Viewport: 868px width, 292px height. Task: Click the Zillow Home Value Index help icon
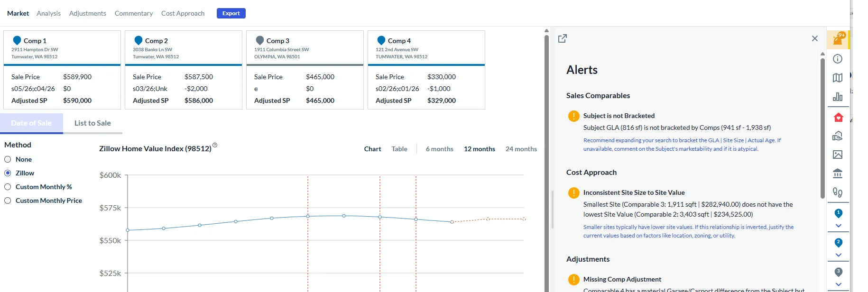[x=215, y=145]
